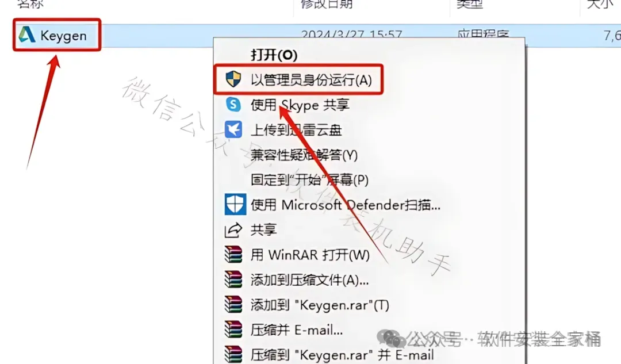
Task: Click the Xunlei cloud upload bird icon
Action: pyautogui.click(x=233, y=129)
